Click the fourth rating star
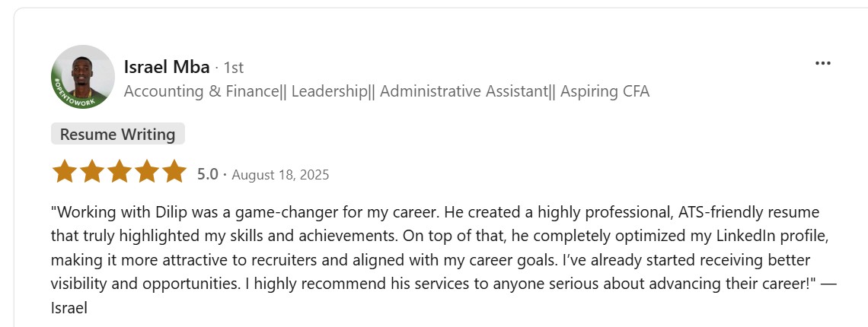 point(146,172)
